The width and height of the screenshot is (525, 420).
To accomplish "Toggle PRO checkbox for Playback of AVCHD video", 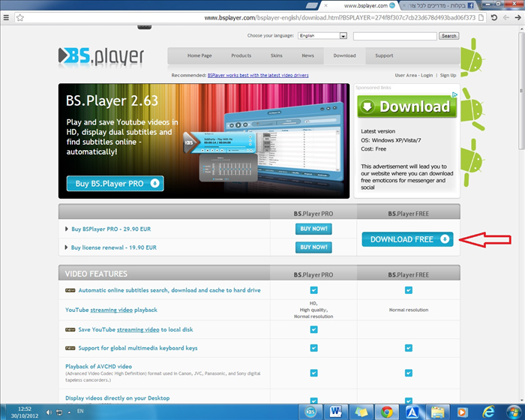I will pos(313,373).
